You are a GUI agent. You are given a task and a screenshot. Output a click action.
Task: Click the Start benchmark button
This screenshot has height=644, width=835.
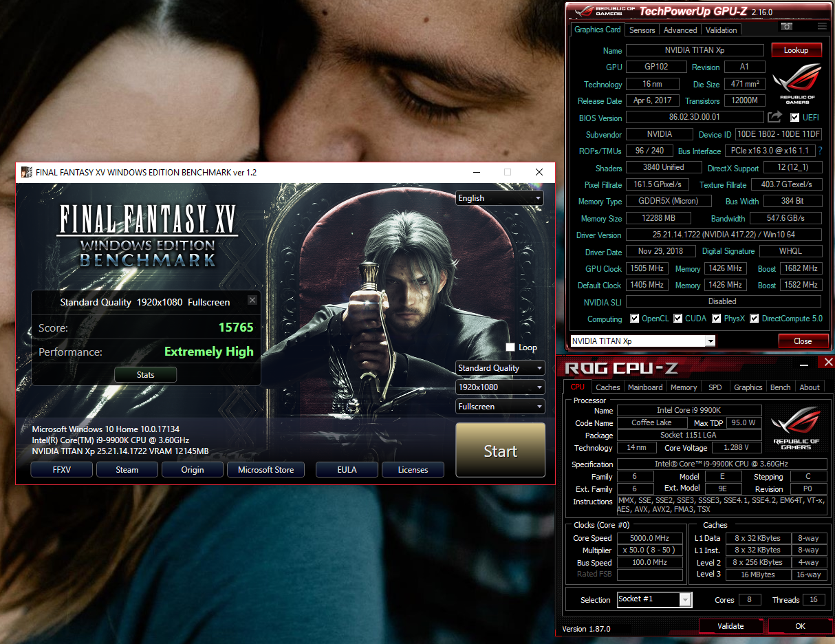(x=500, y=451)
